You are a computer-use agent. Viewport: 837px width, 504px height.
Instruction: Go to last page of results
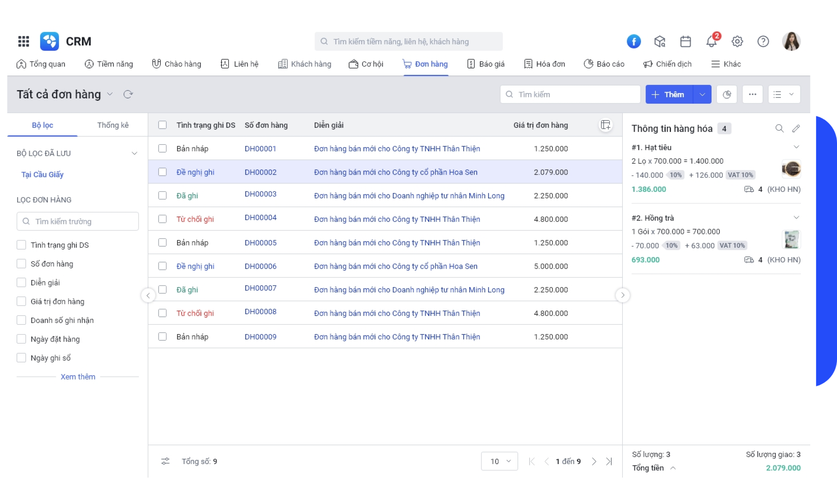pos(609,461)
